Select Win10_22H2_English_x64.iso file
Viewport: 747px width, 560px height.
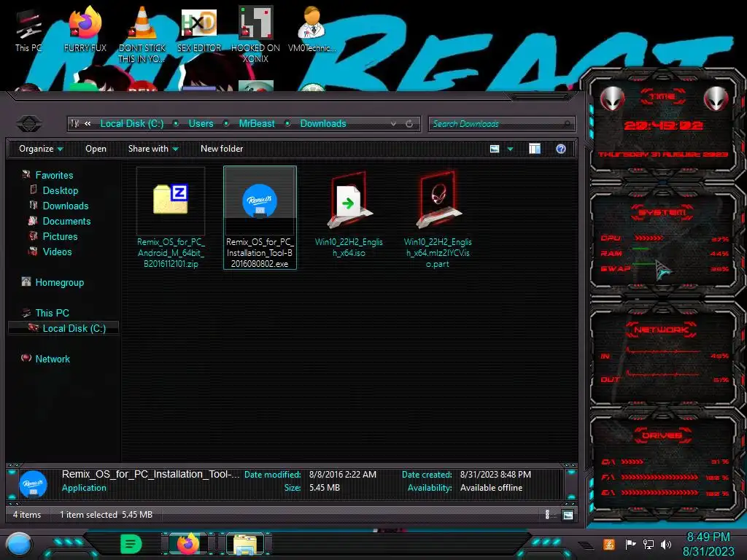(x=349, y=214)
